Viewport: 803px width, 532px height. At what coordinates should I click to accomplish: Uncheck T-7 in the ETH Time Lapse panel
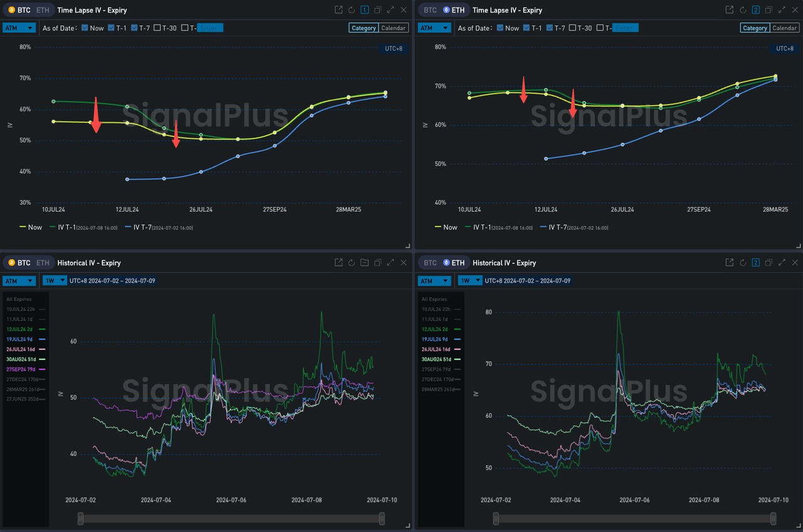pyautogui.click(x=550, y=28)
